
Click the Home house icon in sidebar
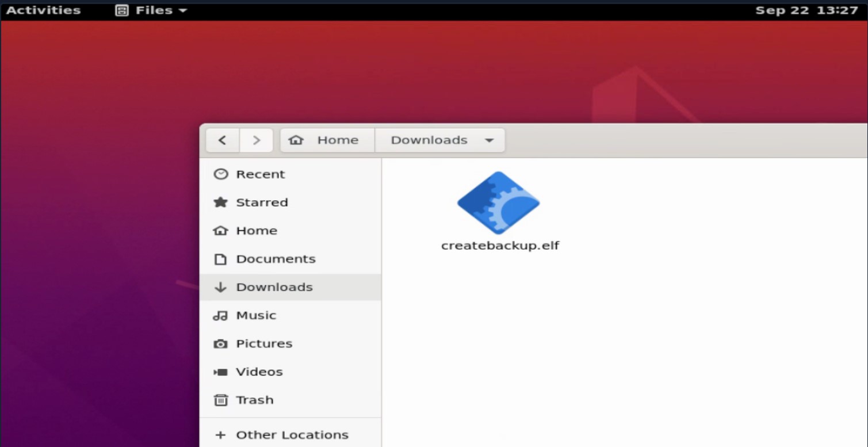coord(221,231)
